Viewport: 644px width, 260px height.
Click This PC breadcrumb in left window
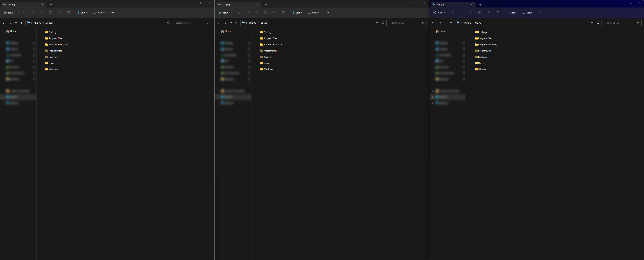(38, 23)
